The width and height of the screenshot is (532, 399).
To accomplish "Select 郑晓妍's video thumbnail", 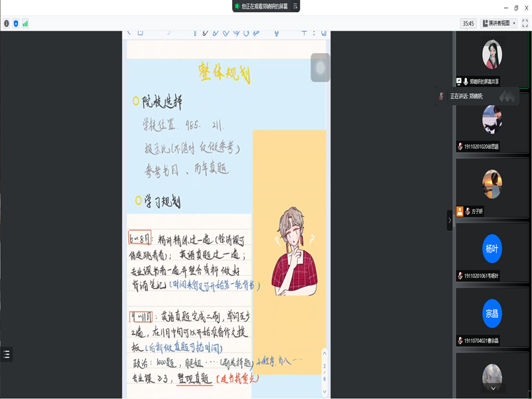I will click(491, 53).
